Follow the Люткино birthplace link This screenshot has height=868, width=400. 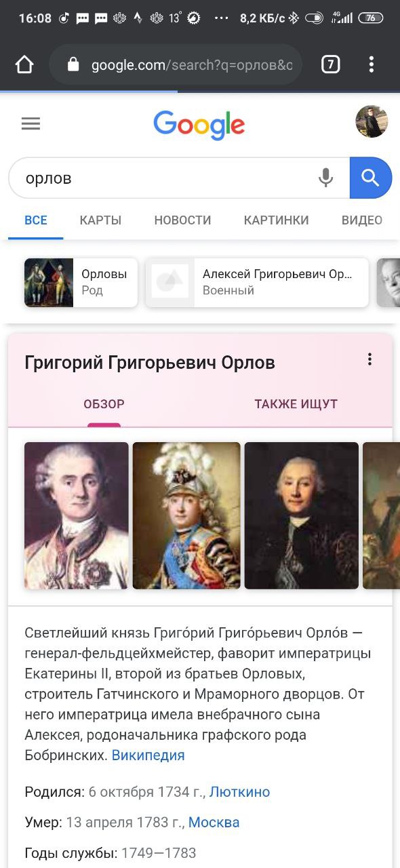click(x=239, y=792)
